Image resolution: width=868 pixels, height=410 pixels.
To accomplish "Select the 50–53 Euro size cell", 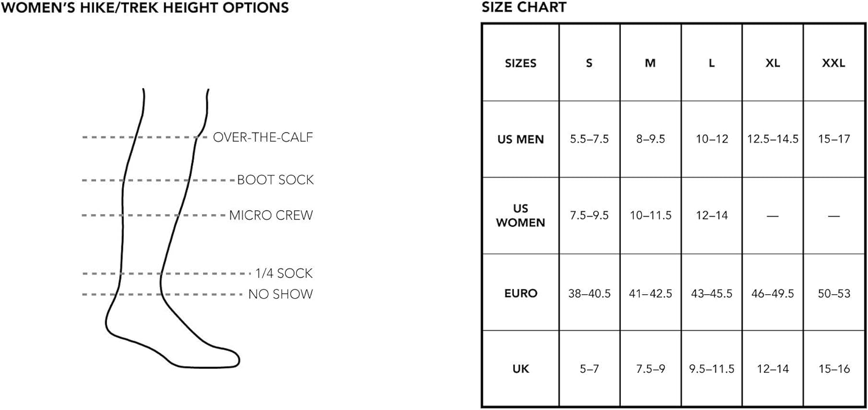I will click(833, 293).
